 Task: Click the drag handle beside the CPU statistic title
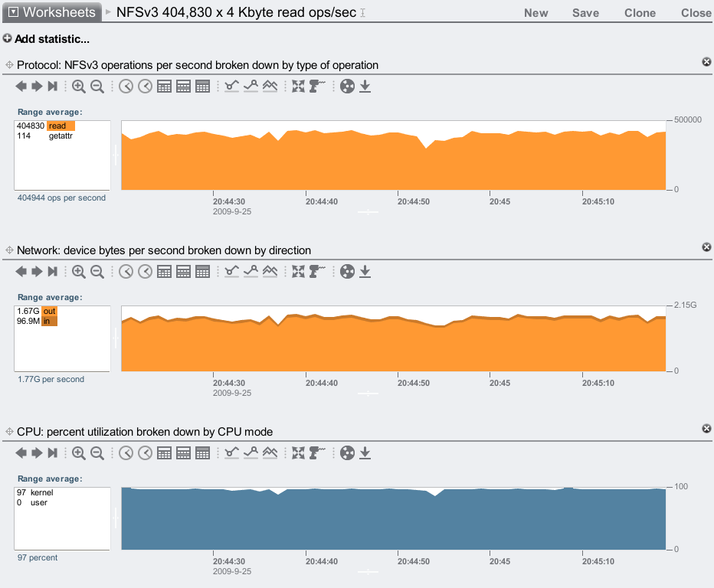tap(9, 432)
